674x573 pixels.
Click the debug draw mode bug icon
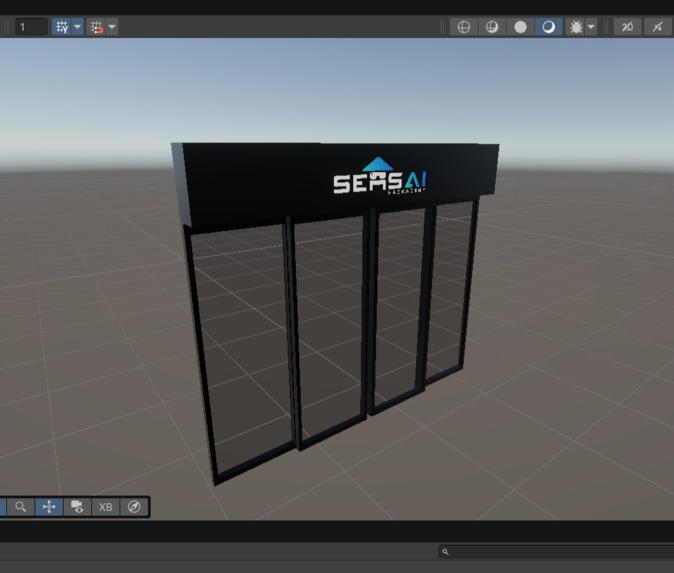coord(576,27)
